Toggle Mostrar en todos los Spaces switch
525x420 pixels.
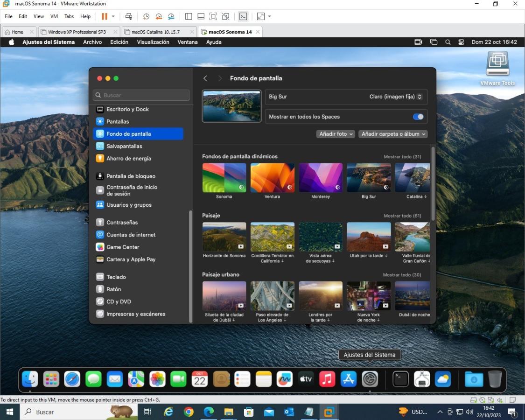[418, 117]
